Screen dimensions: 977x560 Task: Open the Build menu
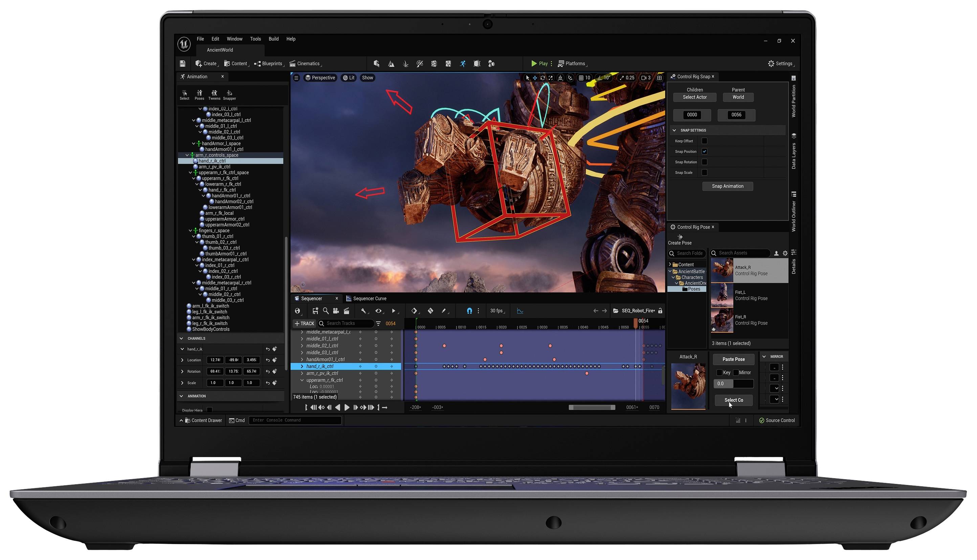coord(273,39)
